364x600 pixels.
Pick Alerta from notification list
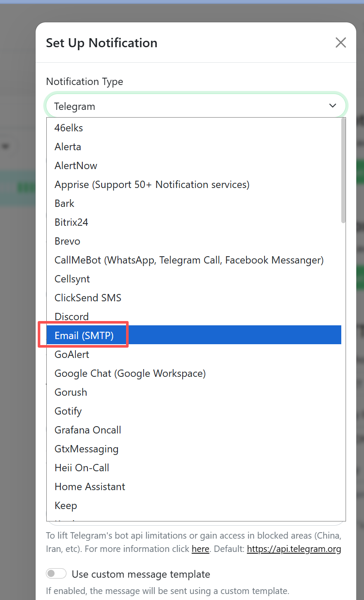click(68, 146)
